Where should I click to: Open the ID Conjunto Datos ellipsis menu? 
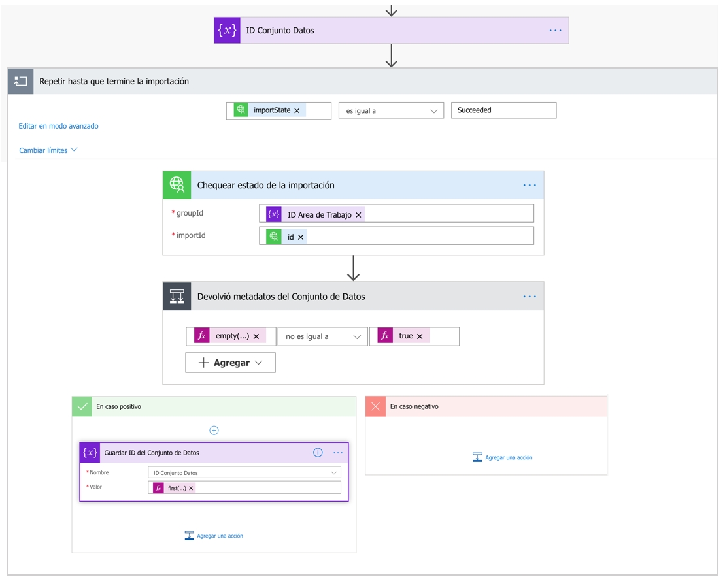tap(555, 31)
